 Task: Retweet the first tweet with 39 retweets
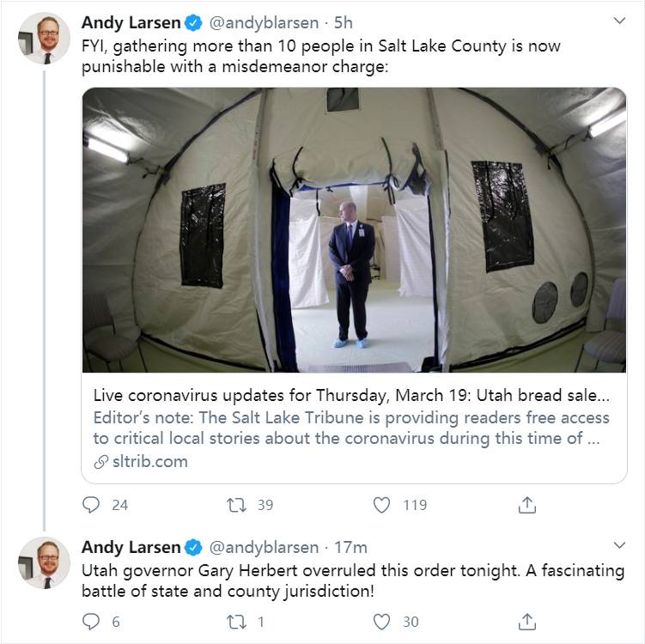[236, 505]
